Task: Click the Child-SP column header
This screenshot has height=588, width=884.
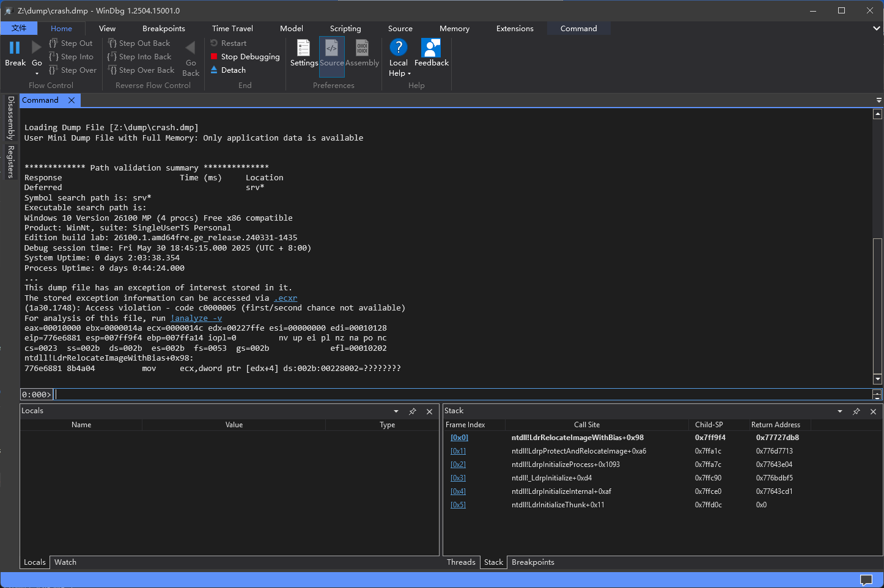Action: click(x=709, y=425)
